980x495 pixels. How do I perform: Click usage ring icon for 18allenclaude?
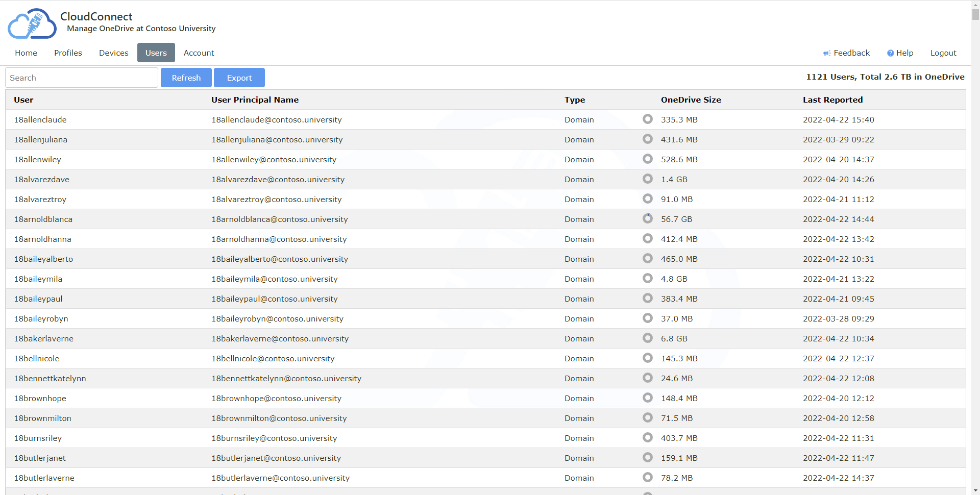(647, 119)
